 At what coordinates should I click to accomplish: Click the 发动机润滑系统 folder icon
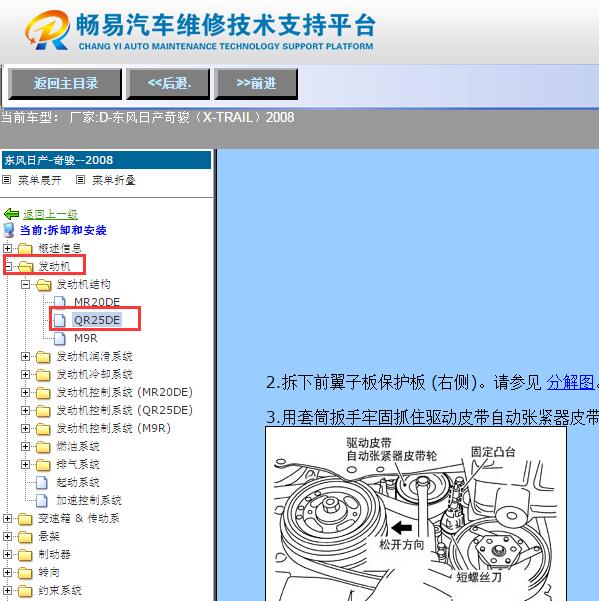point(43,357)
